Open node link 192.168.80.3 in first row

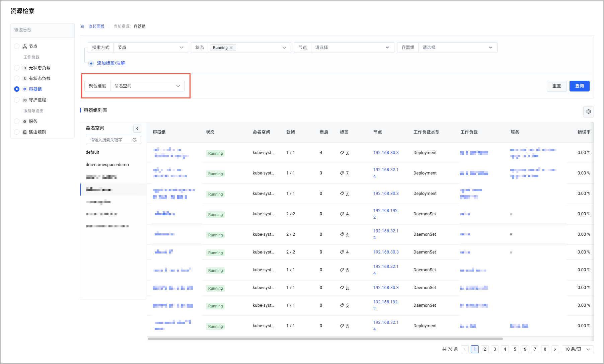(386, 153)
